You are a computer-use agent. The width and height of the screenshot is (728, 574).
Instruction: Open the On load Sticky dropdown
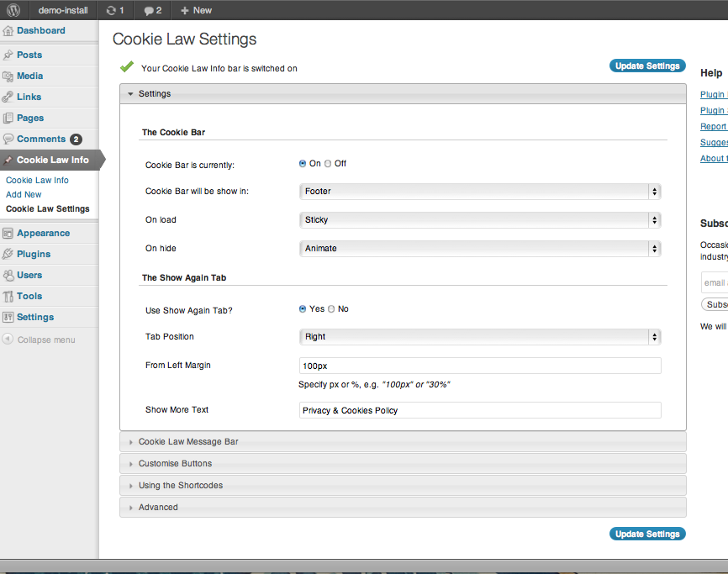480,220
